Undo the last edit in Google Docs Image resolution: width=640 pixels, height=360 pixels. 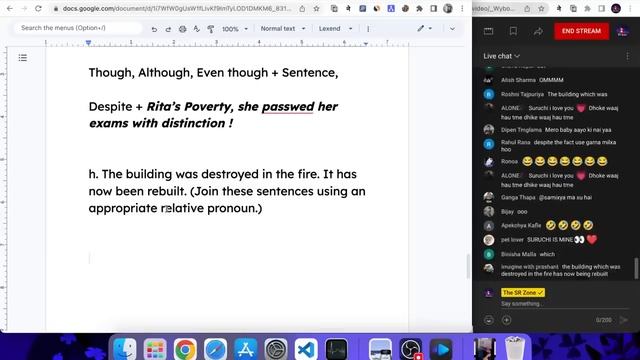(x=154, y=29)
